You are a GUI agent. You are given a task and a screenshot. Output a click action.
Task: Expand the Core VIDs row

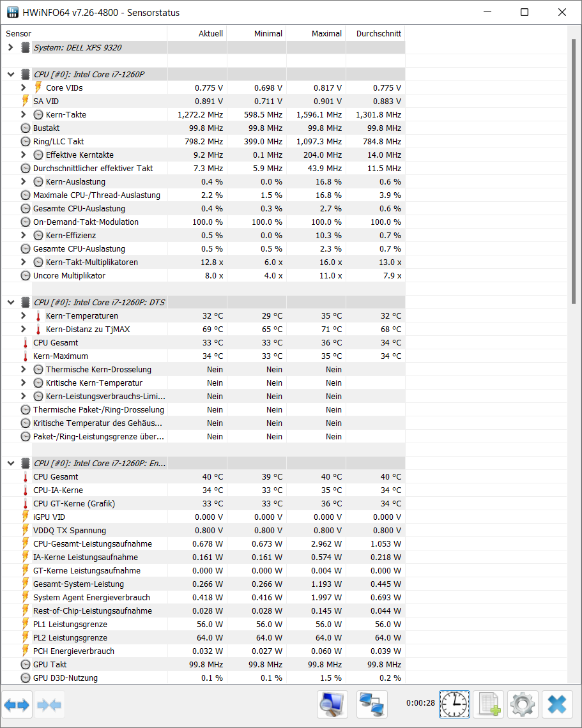[23, 87]
